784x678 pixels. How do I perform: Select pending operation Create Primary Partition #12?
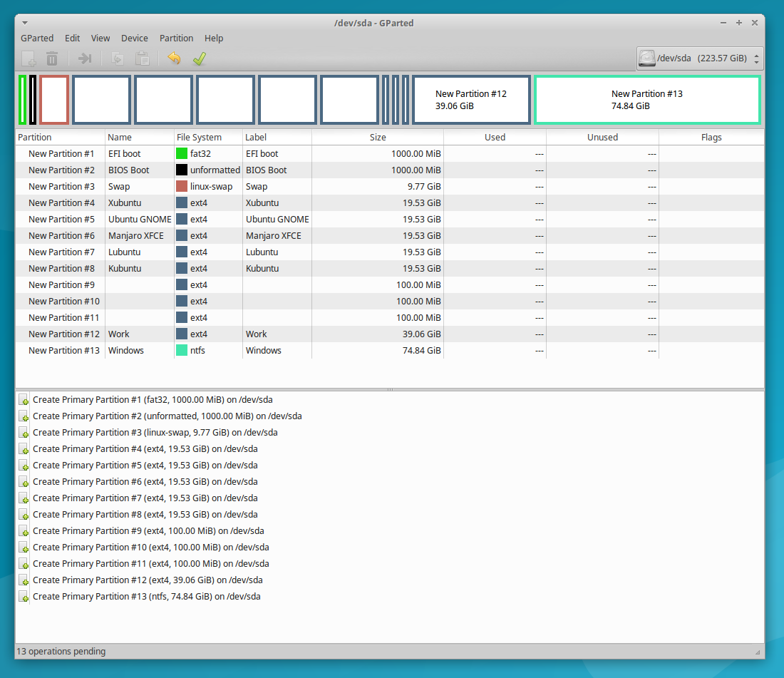click(148, 580)
